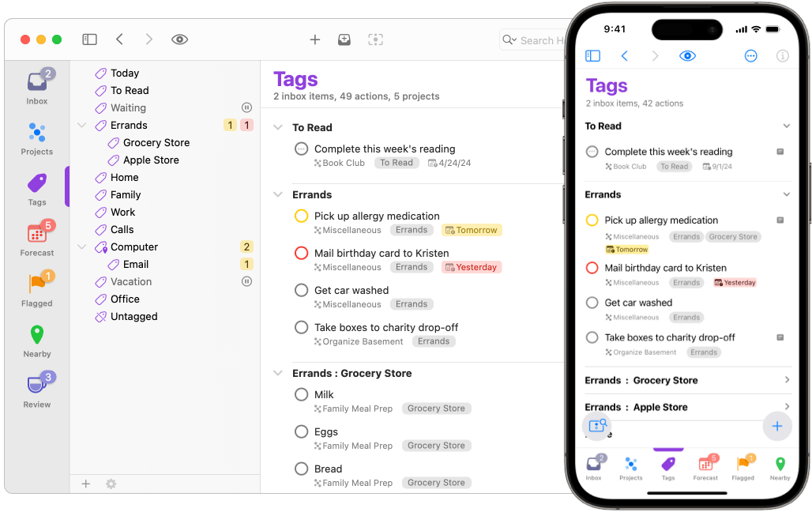Click Book Club project label on Mac
This screenshot has width=812, height=512.
[339, 163]
